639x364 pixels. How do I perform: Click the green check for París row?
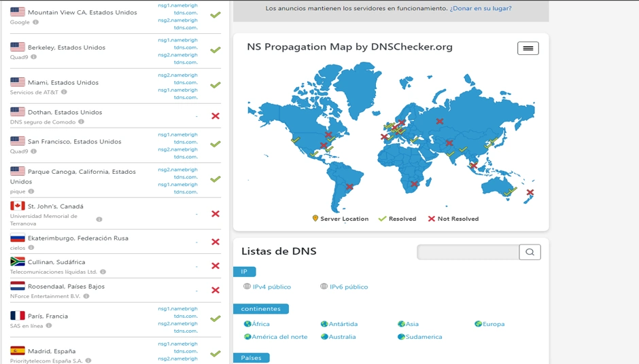pos(215,318)
